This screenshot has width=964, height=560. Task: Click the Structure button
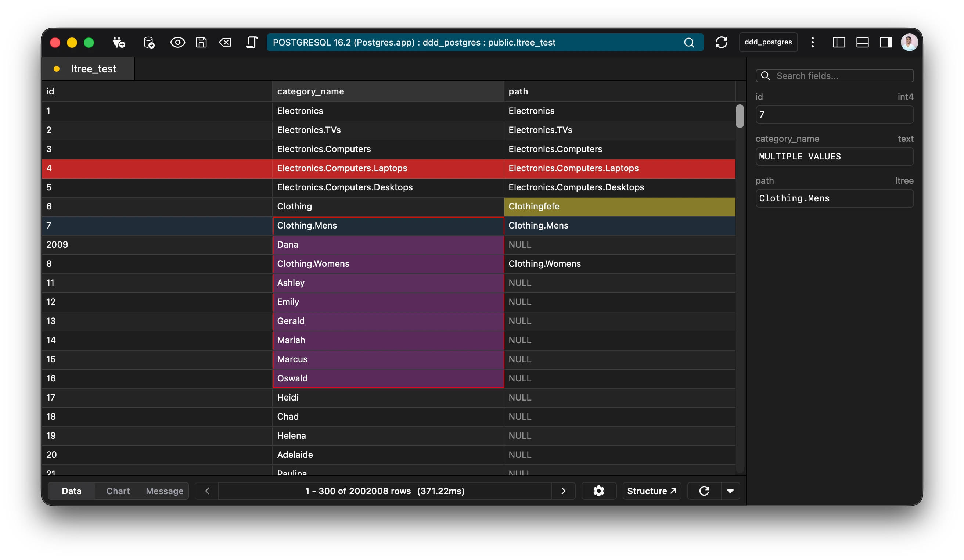pos(651,491)
